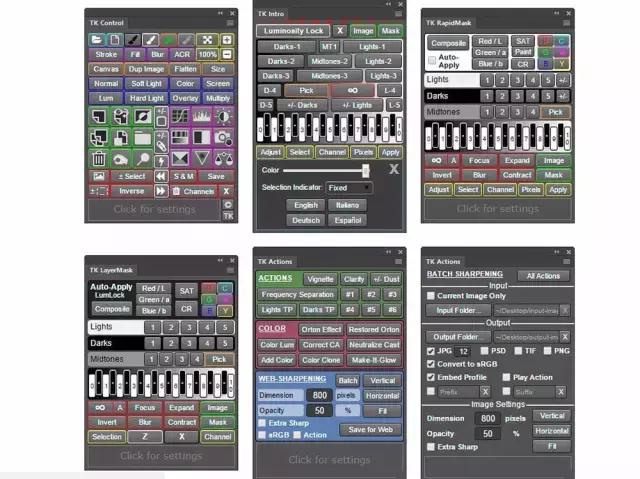Click the Click for settings bar in TK Control
The height and width of the screenshot is (479, 640).
coord(154,209)
